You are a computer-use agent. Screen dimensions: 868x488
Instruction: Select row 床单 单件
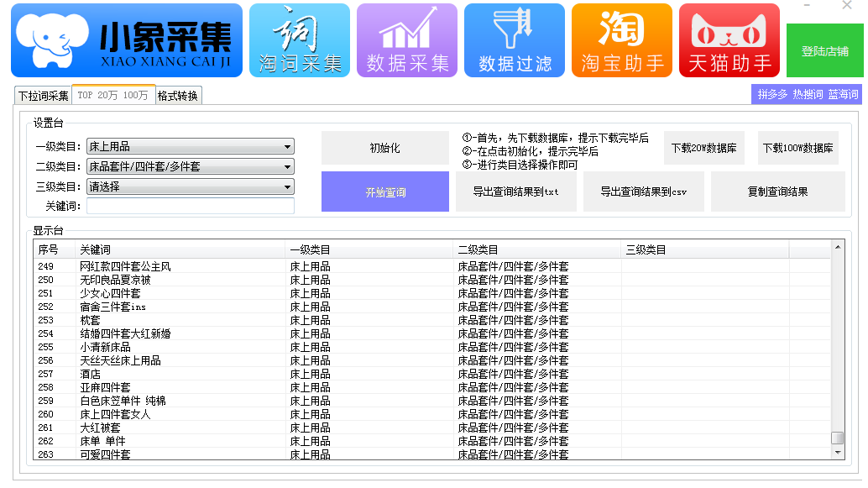click(x=431, y=441)
